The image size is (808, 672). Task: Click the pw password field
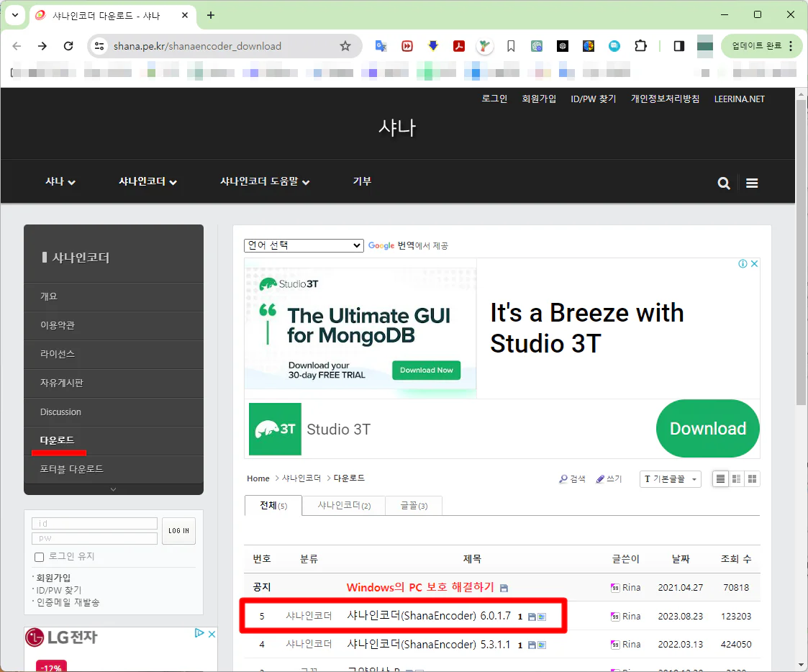(94, 538)
